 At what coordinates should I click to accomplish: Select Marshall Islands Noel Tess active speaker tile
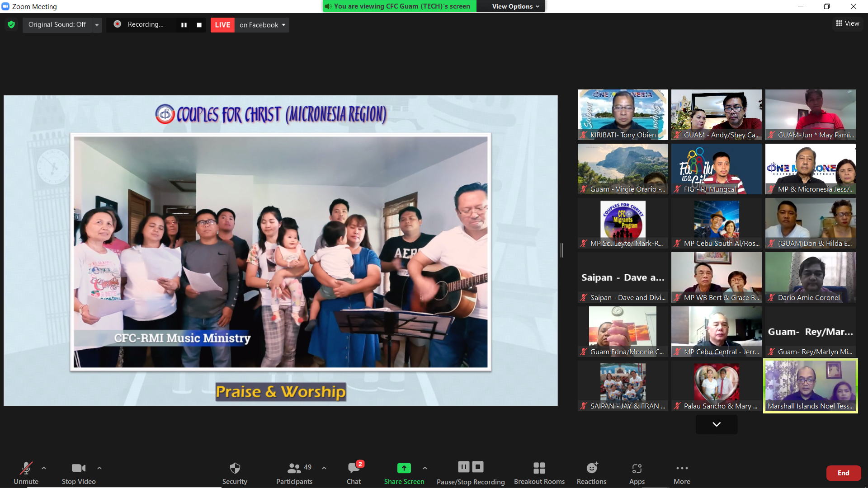coord(811,386)
